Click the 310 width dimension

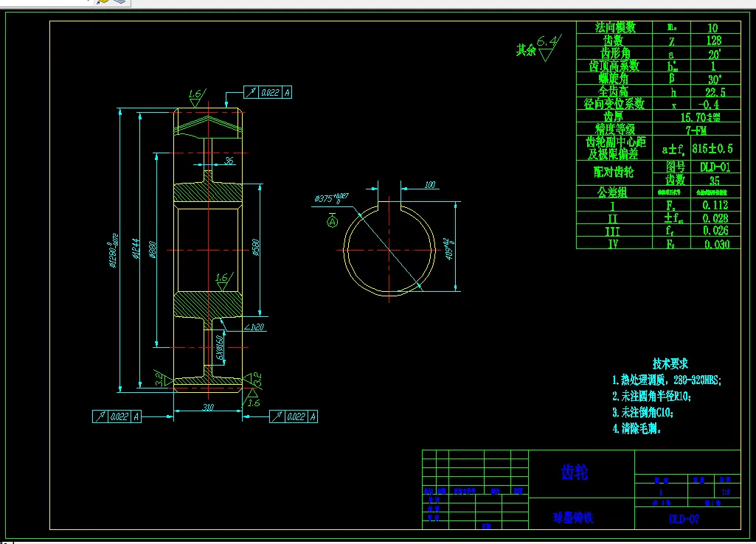[208, 407]
